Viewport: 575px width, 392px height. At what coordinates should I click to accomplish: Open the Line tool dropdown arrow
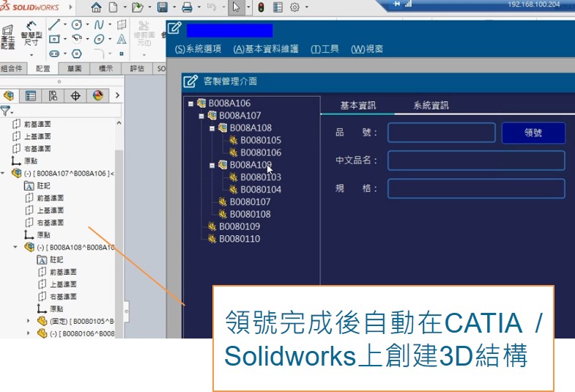pos(65,25)
